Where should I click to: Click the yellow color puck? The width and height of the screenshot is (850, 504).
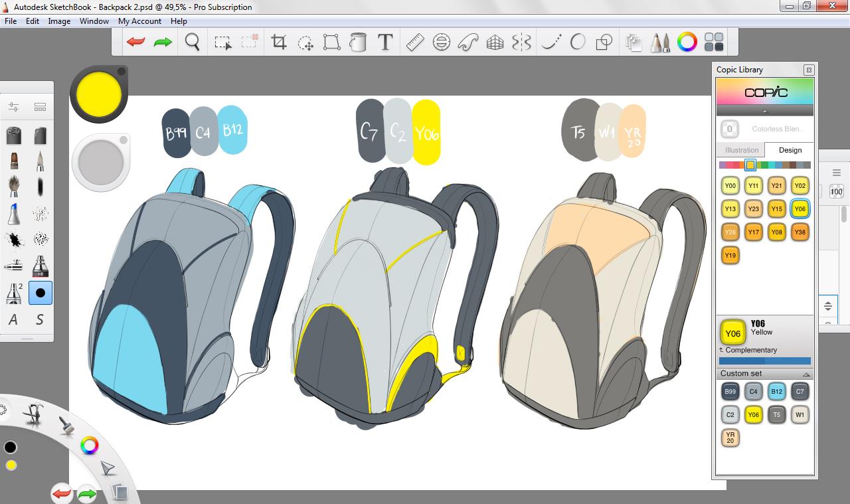(98, 94)
